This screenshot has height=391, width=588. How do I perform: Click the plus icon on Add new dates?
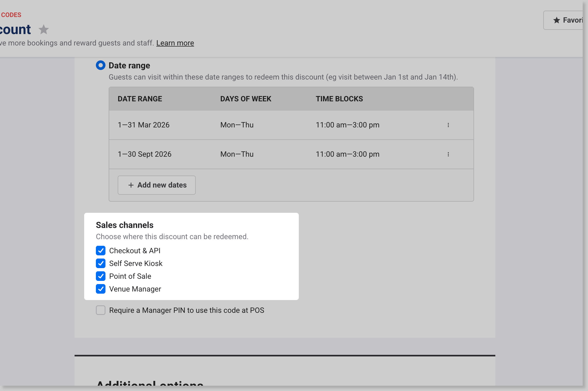point(131,185)
